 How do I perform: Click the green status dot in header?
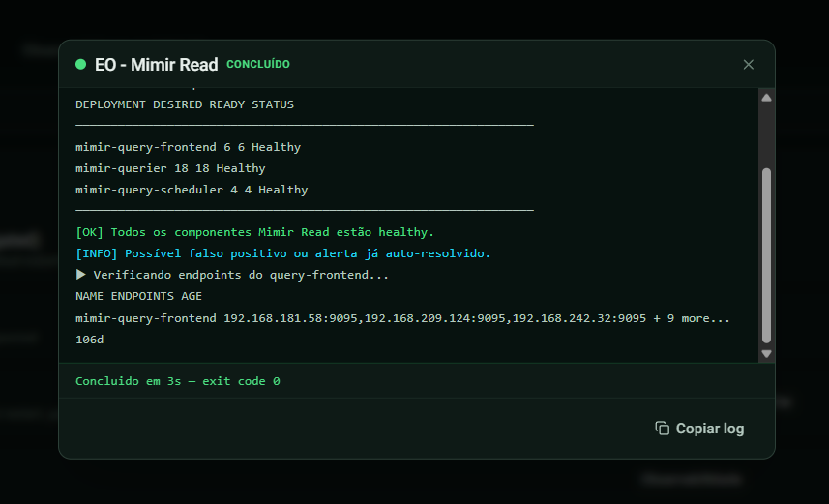click(x=81, y=65)
